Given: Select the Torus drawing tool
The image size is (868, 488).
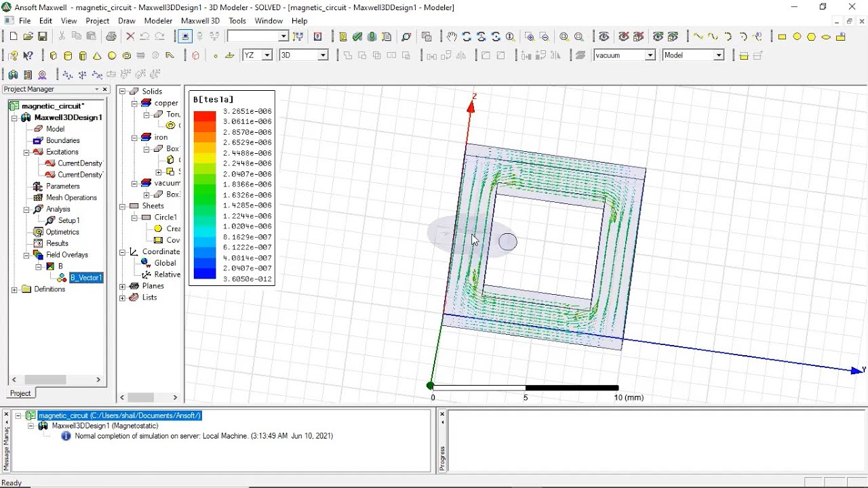Looking at the screenshot, I should click(x=127, y=56).
